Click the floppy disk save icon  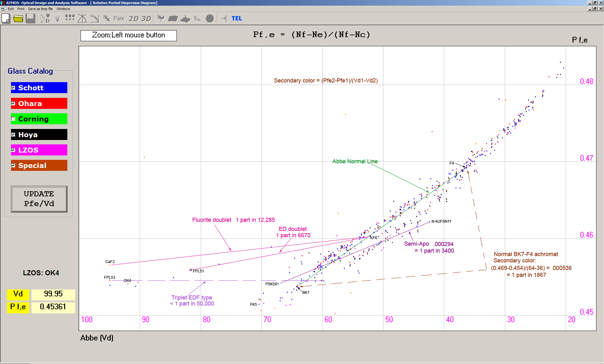(x=31, y=19)
